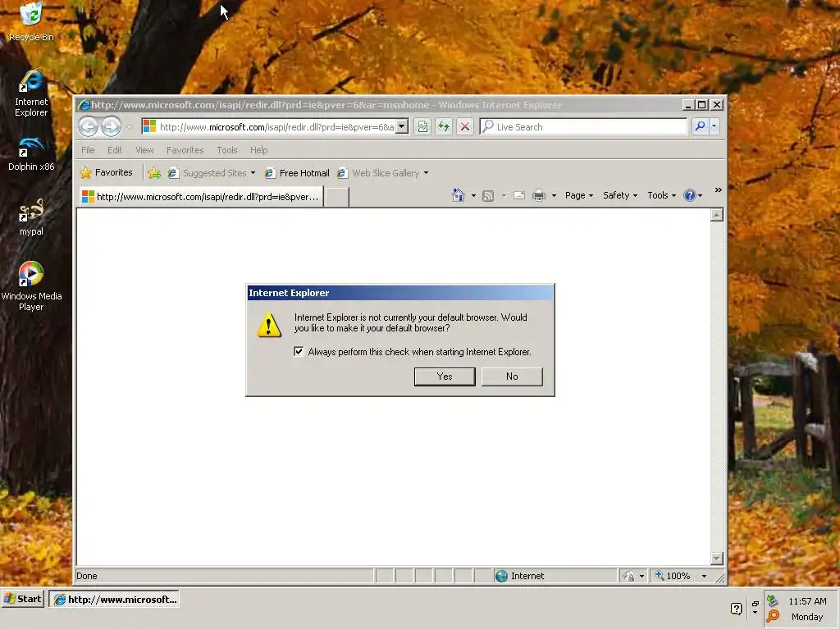Open the Home button dropdown arrow

pos(473,195)
